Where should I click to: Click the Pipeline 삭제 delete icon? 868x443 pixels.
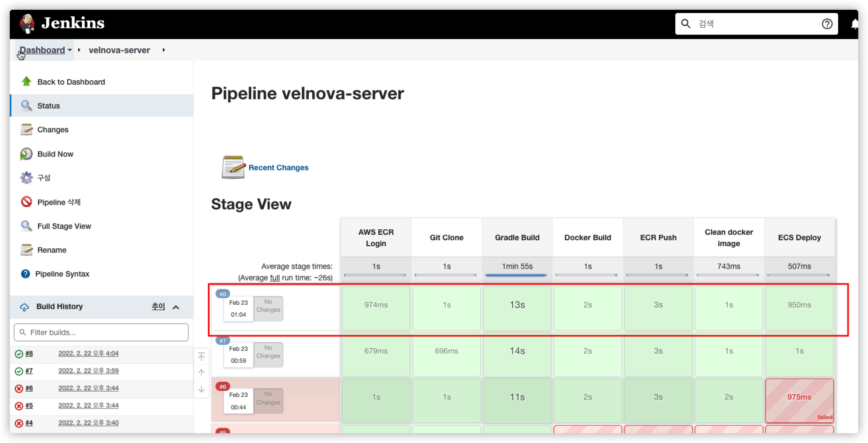coord(26,202)
